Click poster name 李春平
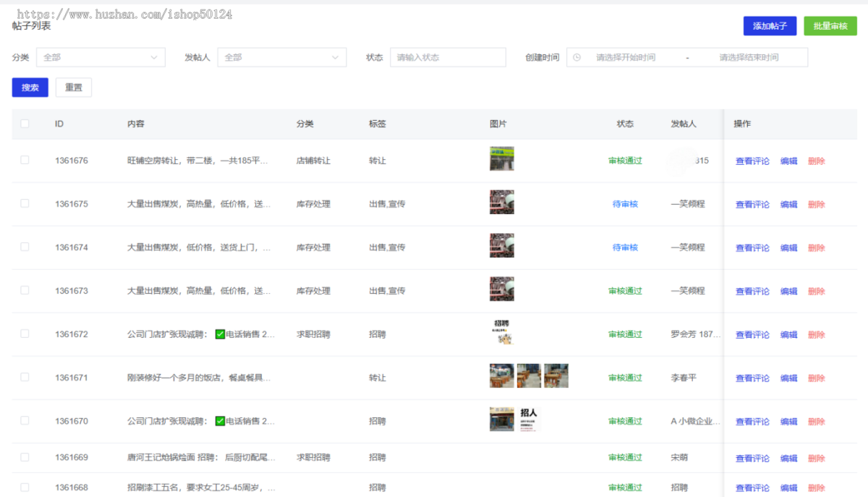Image resolution: width=868 pixels, height=497 pixels. [684, 378]
